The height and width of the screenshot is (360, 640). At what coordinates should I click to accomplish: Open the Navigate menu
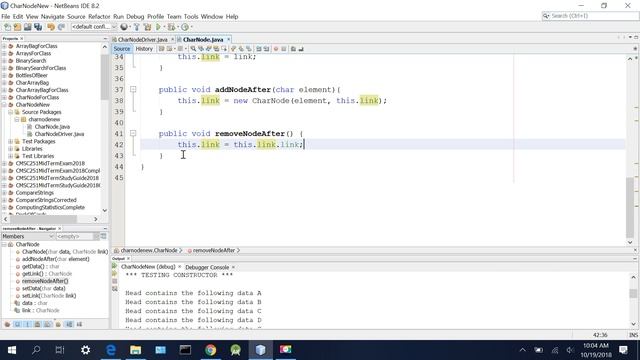click(53, 17)
